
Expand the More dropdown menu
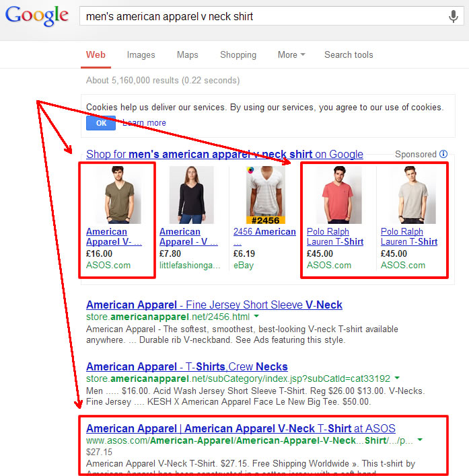click(x=291, y=55)
